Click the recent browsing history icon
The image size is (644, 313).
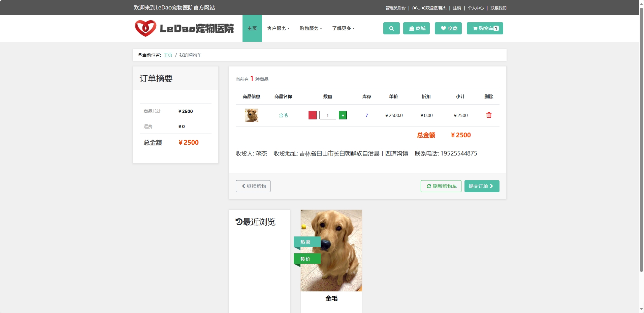tap(239, 222)
